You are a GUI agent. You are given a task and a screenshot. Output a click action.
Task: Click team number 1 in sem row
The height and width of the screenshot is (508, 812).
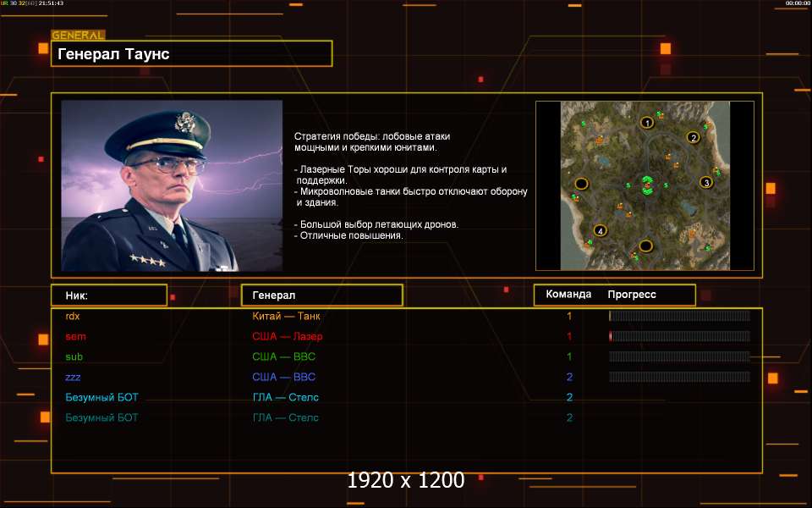[x=569, y=336]
